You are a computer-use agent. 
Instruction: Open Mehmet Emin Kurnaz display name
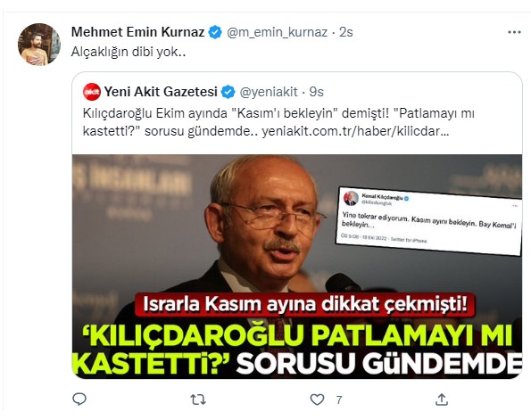(137, 32)
